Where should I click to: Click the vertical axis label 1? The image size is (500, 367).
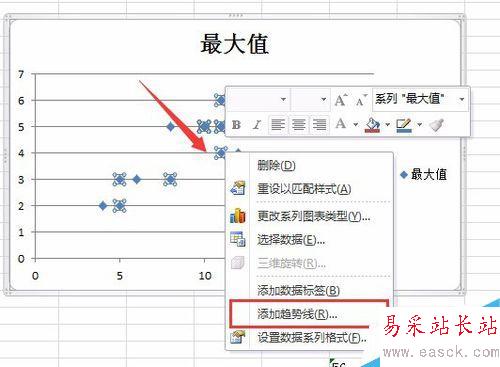coord(21,232)
